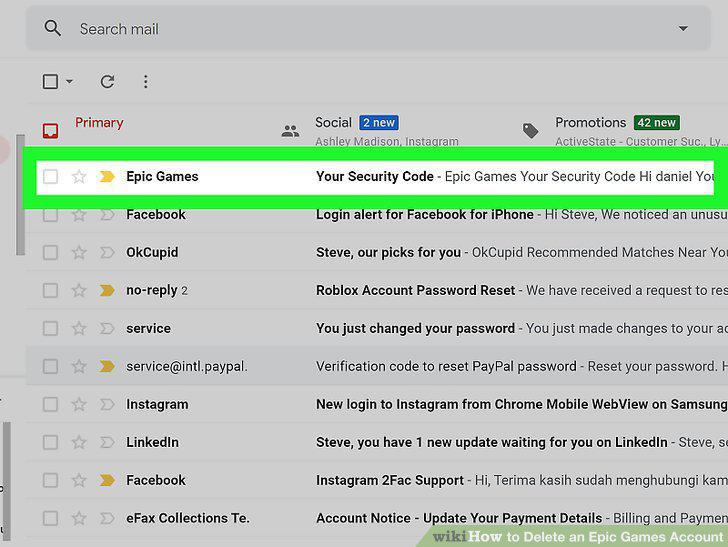Toggle importance marker on service password email

tap(107, 328)
